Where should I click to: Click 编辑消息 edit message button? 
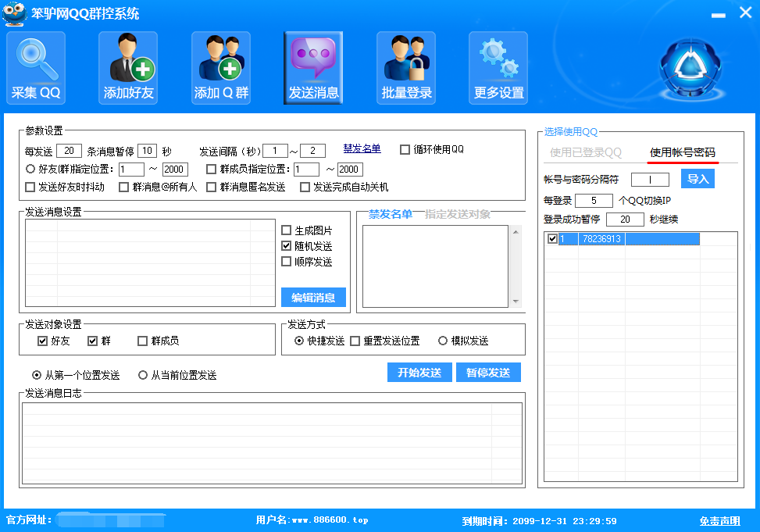tap(313, 298)
